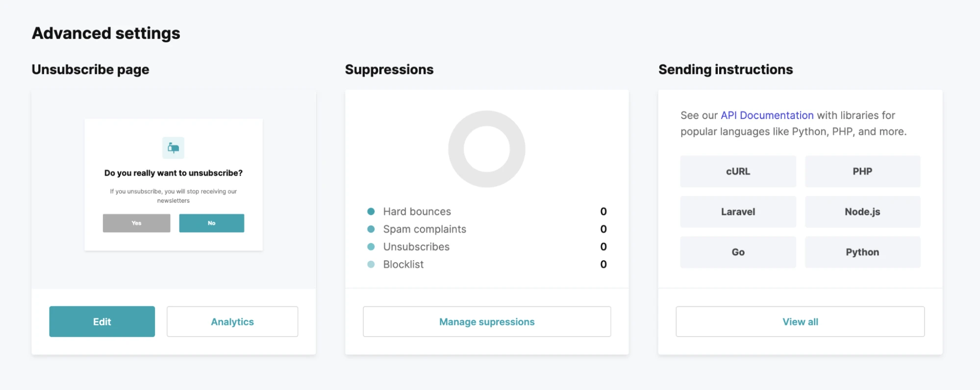Screen dimensions: 980x390
Task: Select PHP sending instructions
Action: click(862, 171)
